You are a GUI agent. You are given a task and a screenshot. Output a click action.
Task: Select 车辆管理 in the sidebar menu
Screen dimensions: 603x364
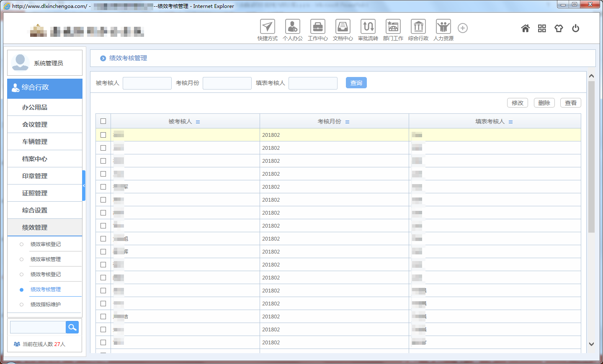[x=35, y=142]
